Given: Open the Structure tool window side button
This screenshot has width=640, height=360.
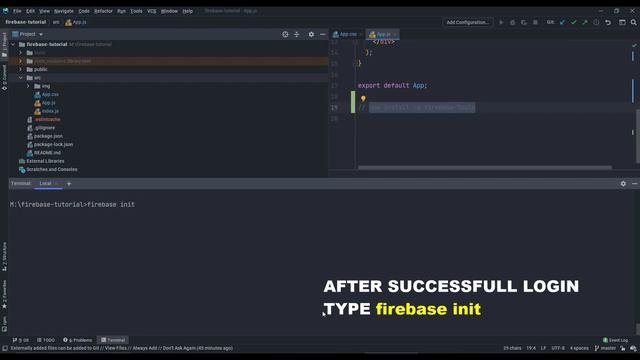Looking at the screenshot, I should click(4, 256).
